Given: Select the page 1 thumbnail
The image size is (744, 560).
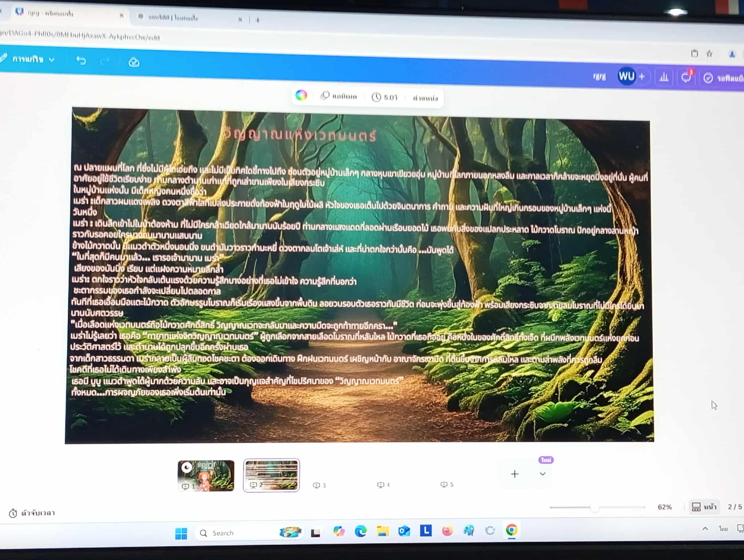Looking at the screenshot, I should click(206, 475).
